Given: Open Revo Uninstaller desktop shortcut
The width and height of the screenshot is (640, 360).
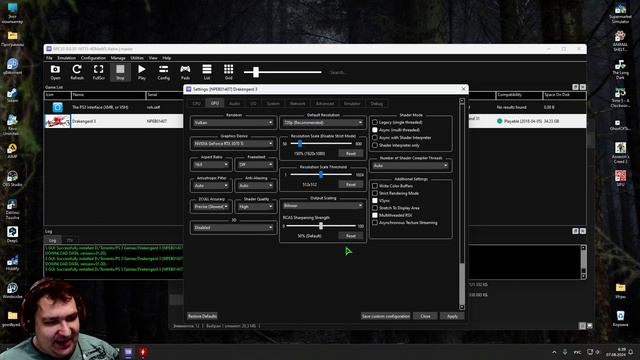Looking at the screenshot, I should 12,124.
